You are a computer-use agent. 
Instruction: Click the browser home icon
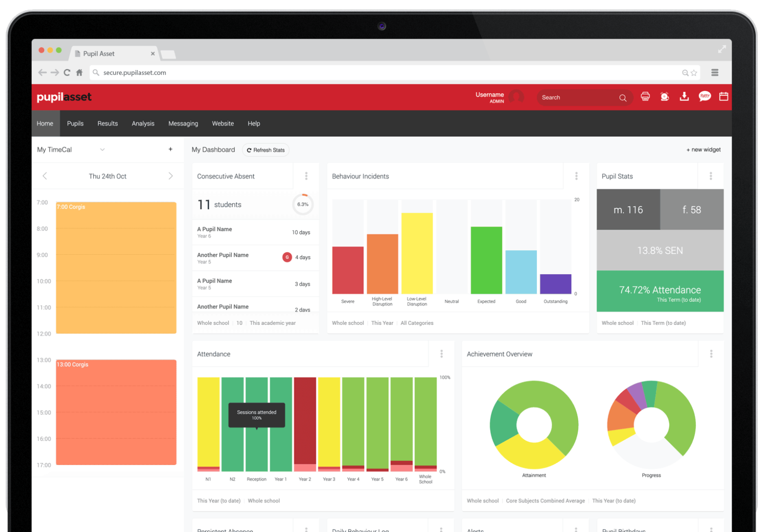click(x=79, y=73)
